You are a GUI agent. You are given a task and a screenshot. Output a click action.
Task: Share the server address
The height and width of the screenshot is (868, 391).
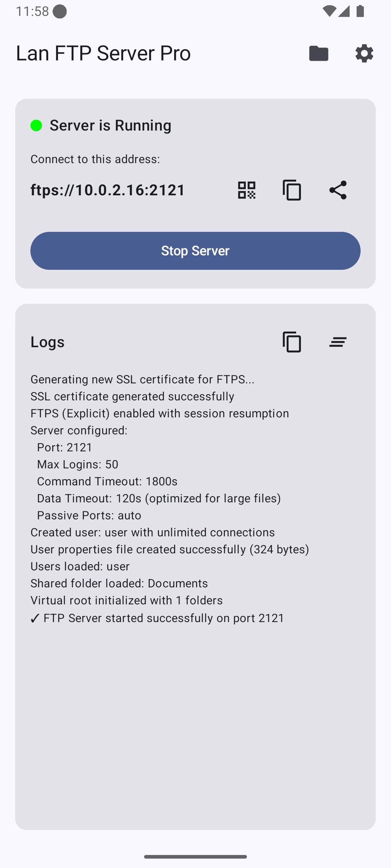click(338, 190)
